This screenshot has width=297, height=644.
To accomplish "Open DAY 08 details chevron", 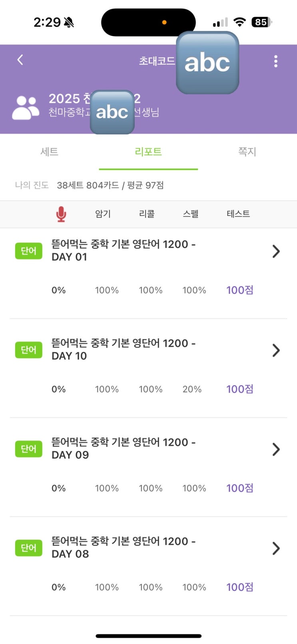I will click(x=276, y=548).
